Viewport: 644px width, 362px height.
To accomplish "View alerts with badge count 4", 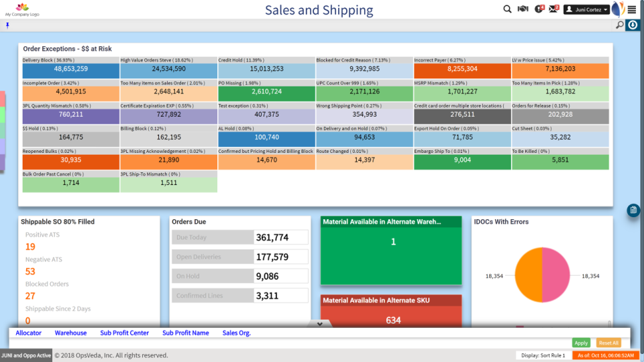I will pos(539,9).
